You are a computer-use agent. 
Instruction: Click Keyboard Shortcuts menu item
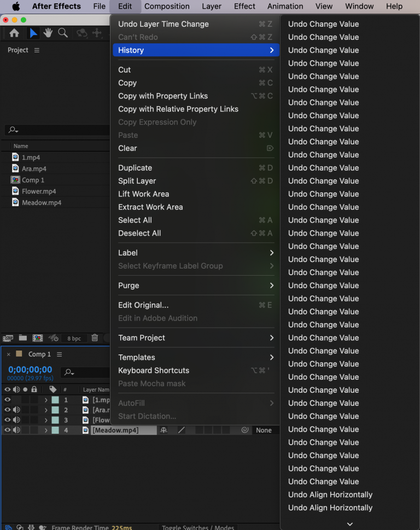[x=153, y=370]
